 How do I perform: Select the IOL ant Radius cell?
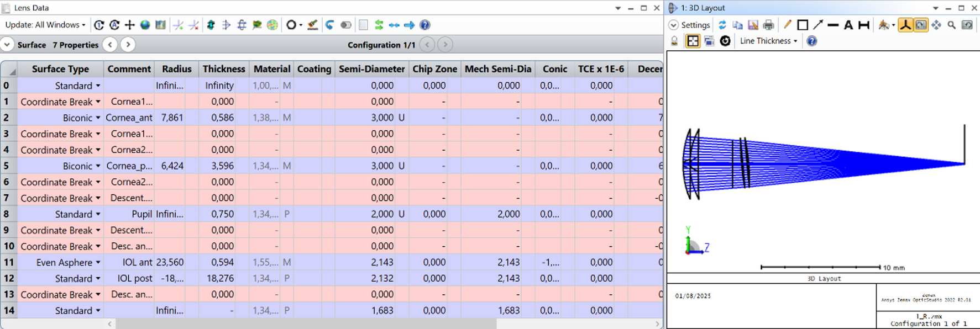tap(176, 262)
